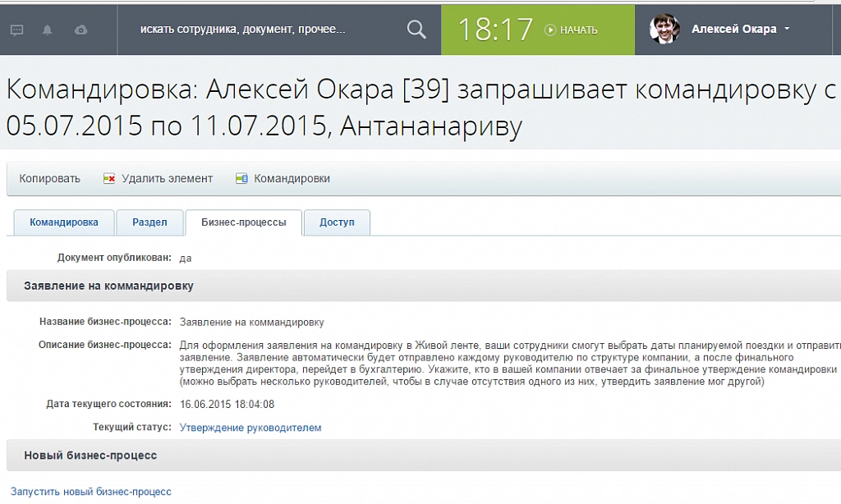Image resolution: width=841 pixels, height=504 pixels.
Task: Open the notifications bell
Action: tap(49, 29)
